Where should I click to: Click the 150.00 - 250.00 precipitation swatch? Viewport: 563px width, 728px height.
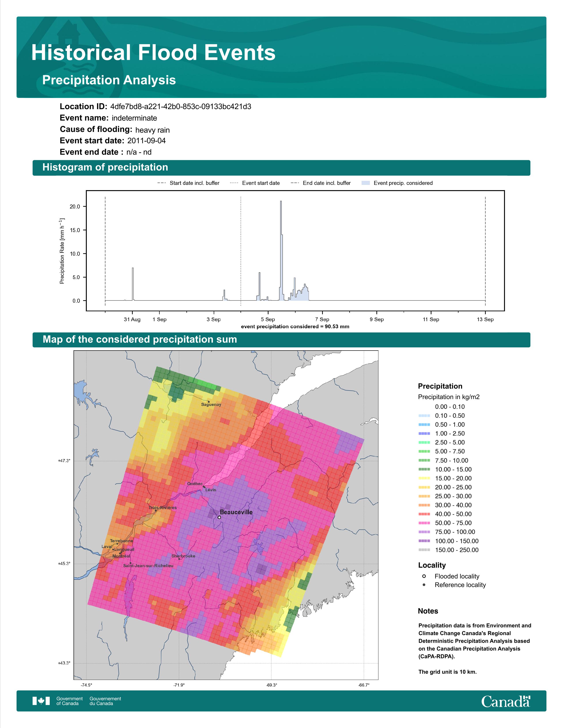(424, 550)
